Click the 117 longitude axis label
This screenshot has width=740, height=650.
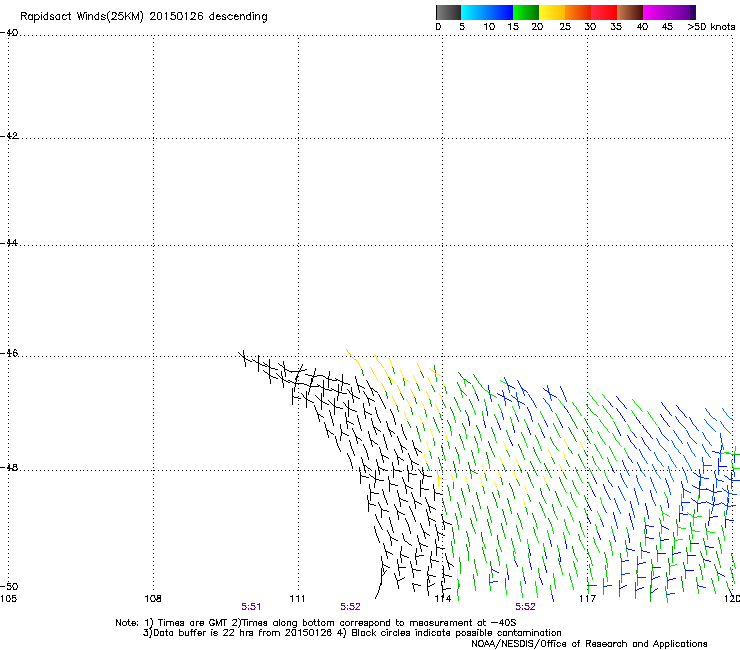pos(588,599)
